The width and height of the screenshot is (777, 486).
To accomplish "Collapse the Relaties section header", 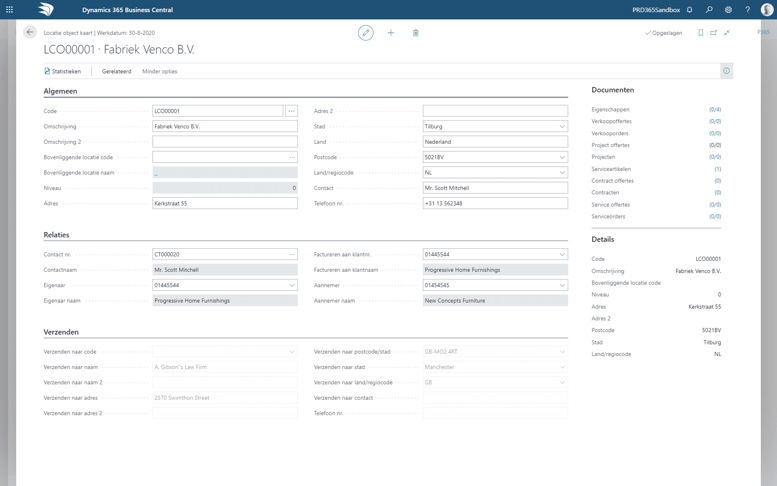I will [x=56, y=235].
